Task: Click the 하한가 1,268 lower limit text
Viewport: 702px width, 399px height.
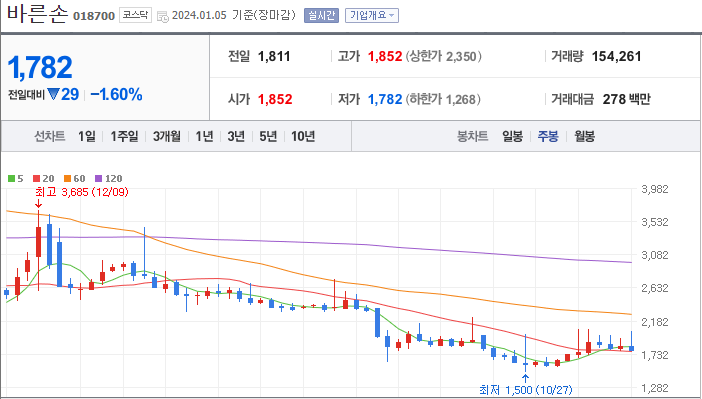Action: pos(443,99)
